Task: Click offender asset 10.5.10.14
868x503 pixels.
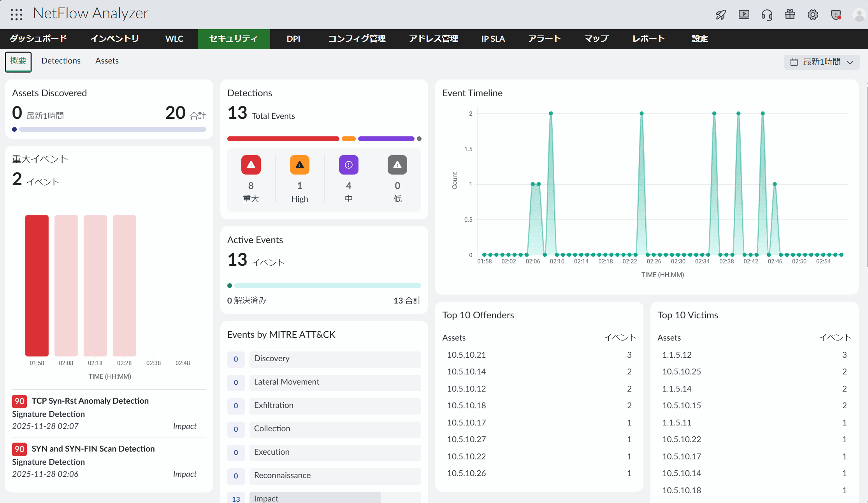Action: click(x=466, y=372)
